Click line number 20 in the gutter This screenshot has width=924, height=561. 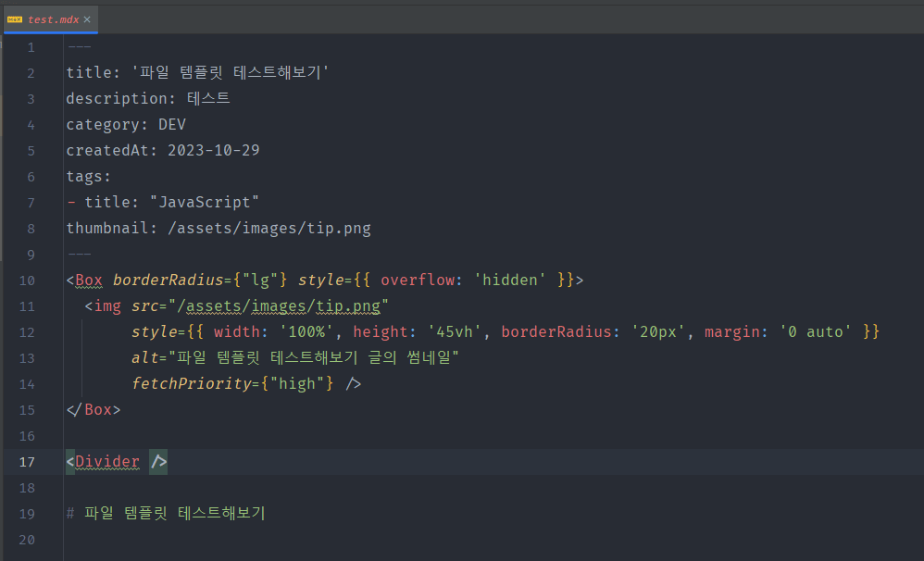27,540
